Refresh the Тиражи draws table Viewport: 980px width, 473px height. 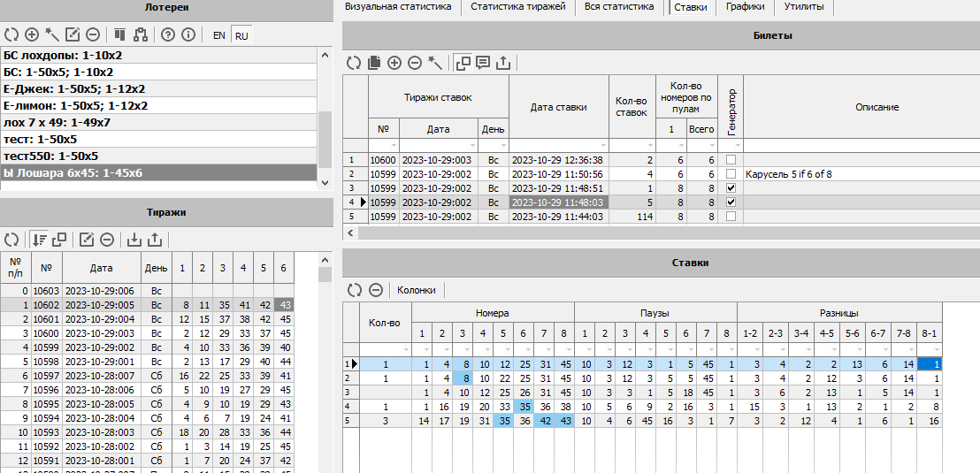pos(11,240)
